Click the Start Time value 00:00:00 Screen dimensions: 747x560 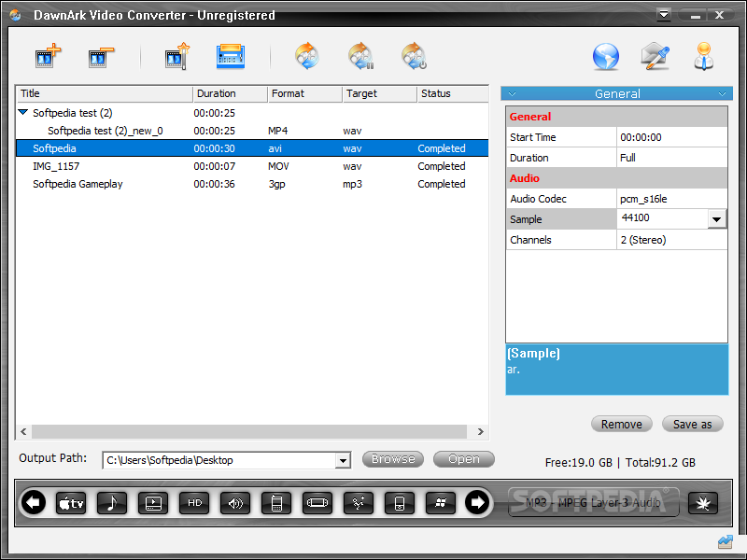tap(671, 137)
